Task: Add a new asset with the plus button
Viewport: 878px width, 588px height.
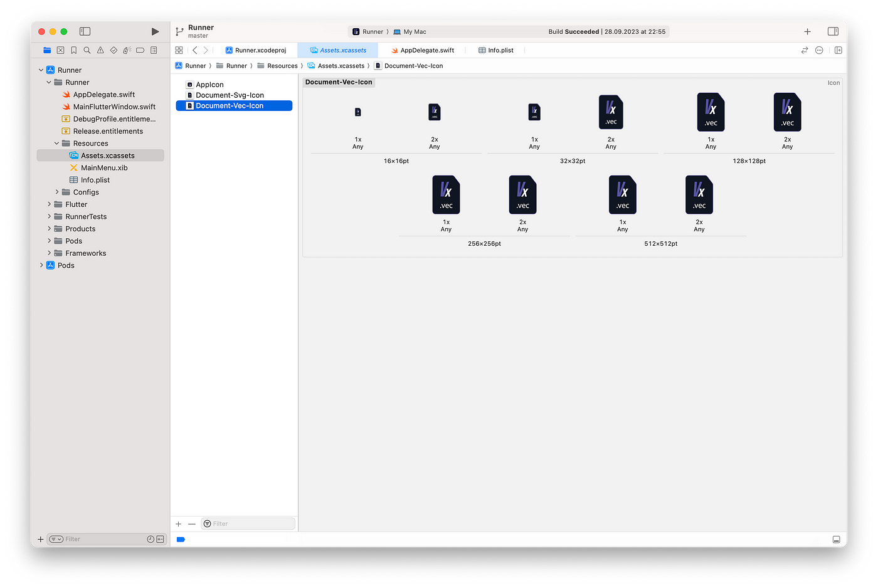Action: click(178, 523)
